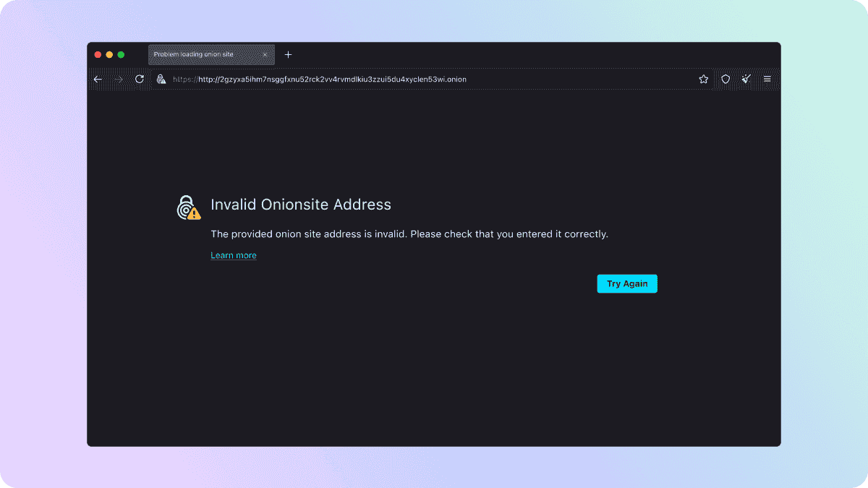Minimize the window with yellow button
This screenshot has height=488, width=868.
point(109,55)
